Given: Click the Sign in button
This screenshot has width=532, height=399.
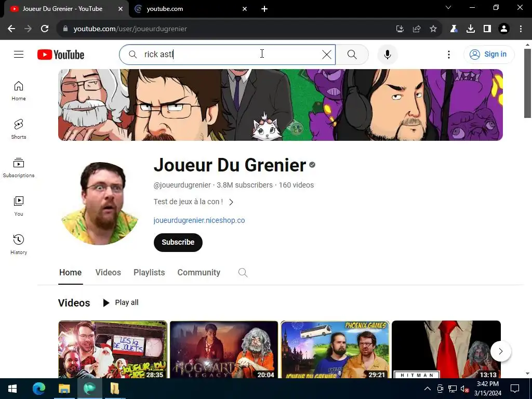Looking at the screenshot, I should 488,54.
